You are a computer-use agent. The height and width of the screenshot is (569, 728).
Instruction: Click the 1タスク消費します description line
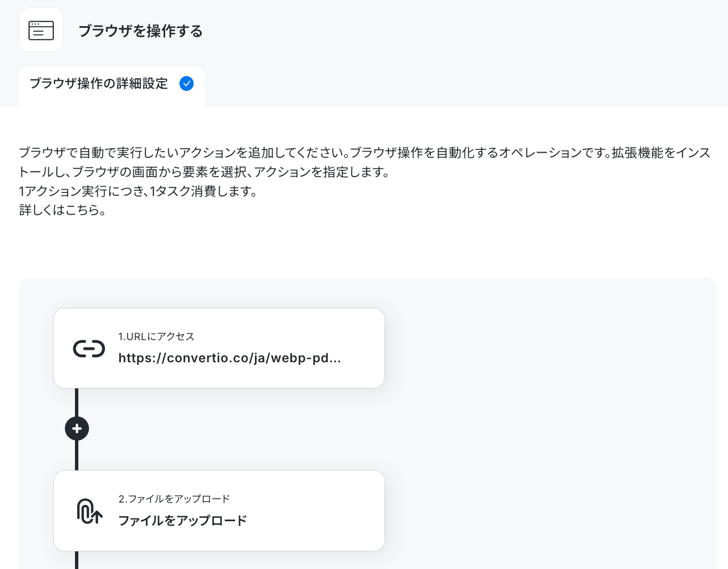point(139,191)
